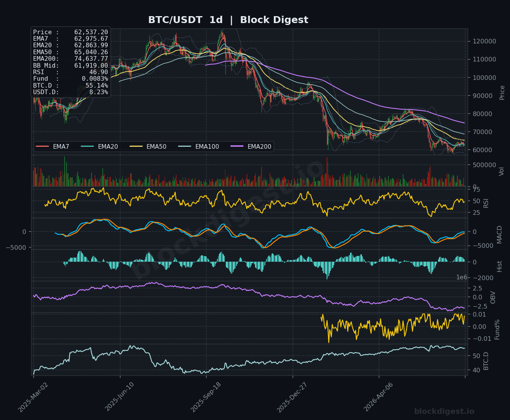Click the 2025-Dec-27 date label

pos(292,397)
